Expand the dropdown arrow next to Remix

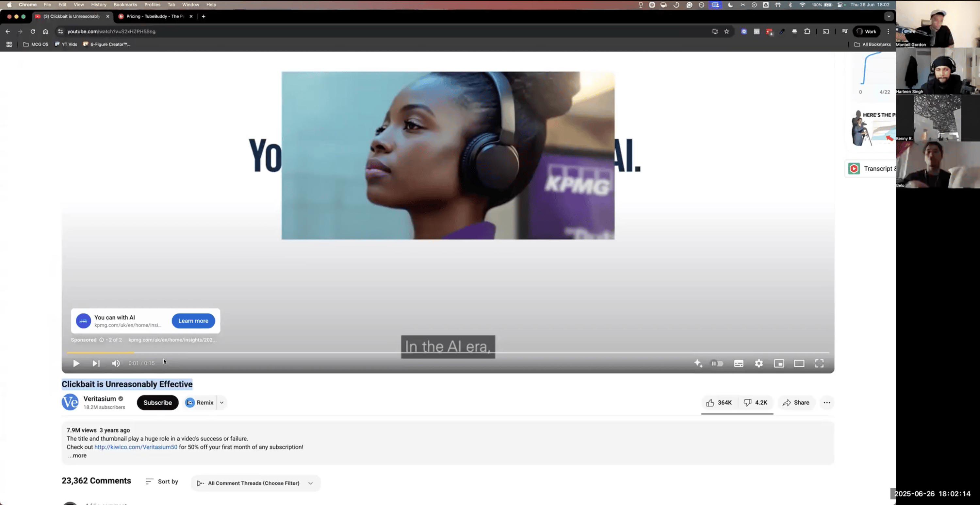coord(222,403)
